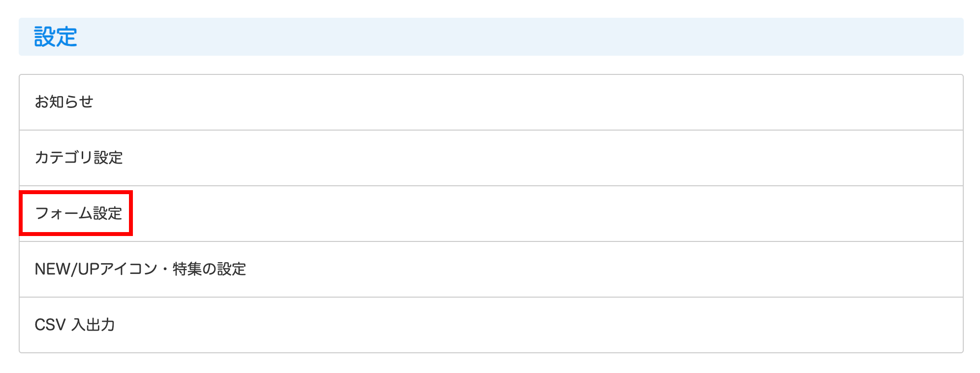Click empty area of カテゴリ設定 row
This screenshot has width=980, height=373.
(x=492, y=158)
